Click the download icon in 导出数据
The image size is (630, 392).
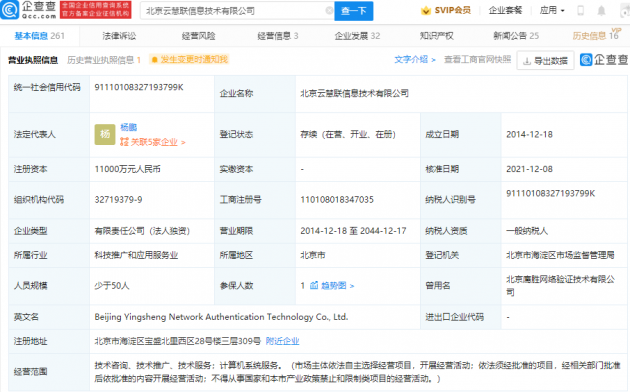tap(527, 61)
